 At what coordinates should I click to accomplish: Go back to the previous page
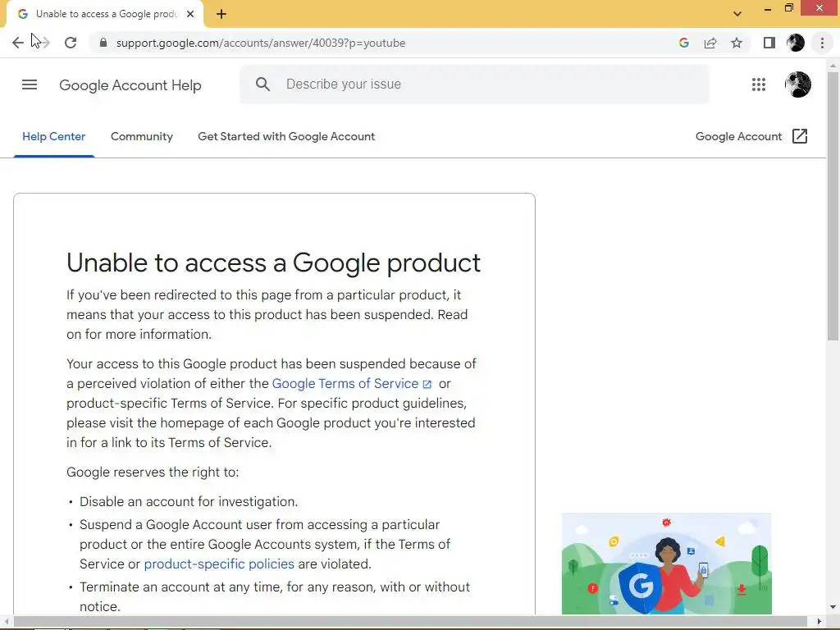[x=18, y=43]
